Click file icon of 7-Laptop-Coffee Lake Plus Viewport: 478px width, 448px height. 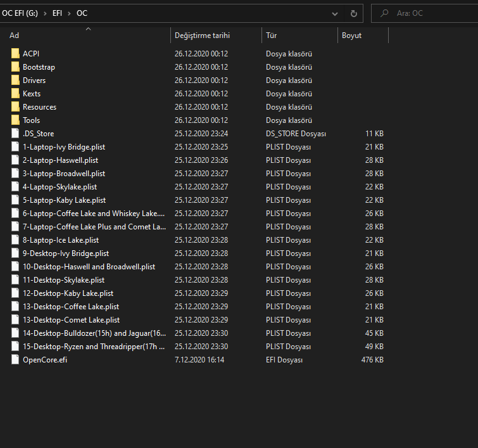point(15,226)
